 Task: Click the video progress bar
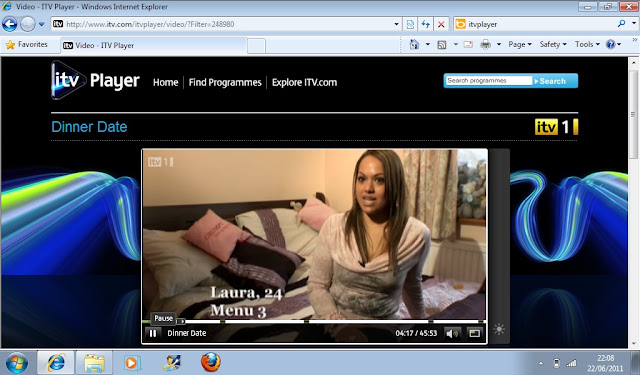[314, 322]
